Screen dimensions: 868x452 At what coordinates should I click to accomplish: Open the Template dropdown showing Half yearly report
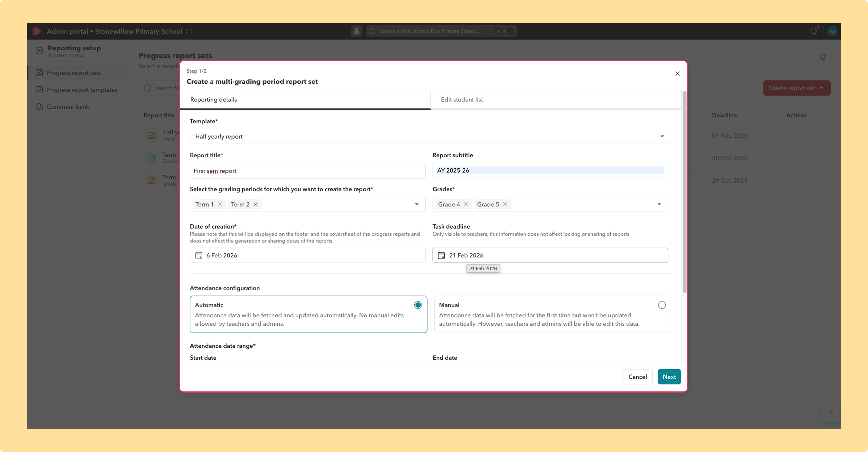[x=430, y=136]
